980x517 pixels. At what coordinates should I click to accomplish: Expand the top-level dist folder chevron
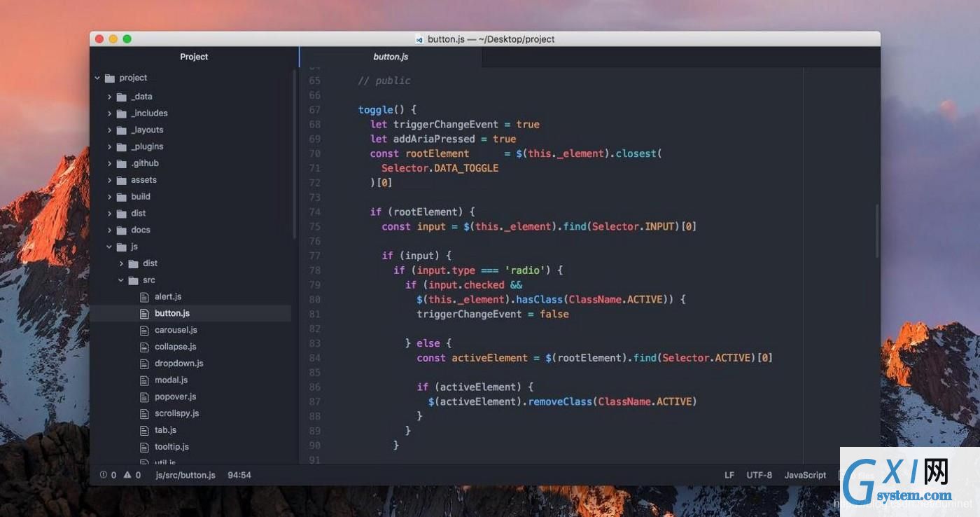(x=109, y=214)
